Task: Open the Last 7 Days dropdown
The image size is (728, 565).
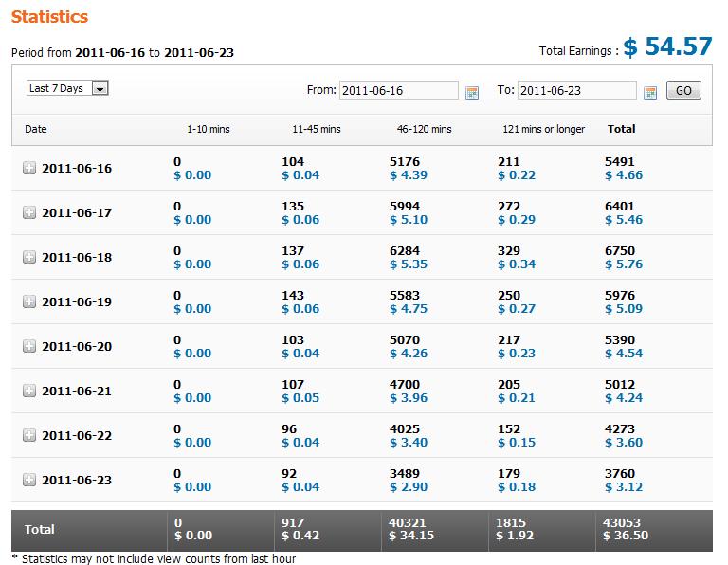Action: [x=67, y=88]
